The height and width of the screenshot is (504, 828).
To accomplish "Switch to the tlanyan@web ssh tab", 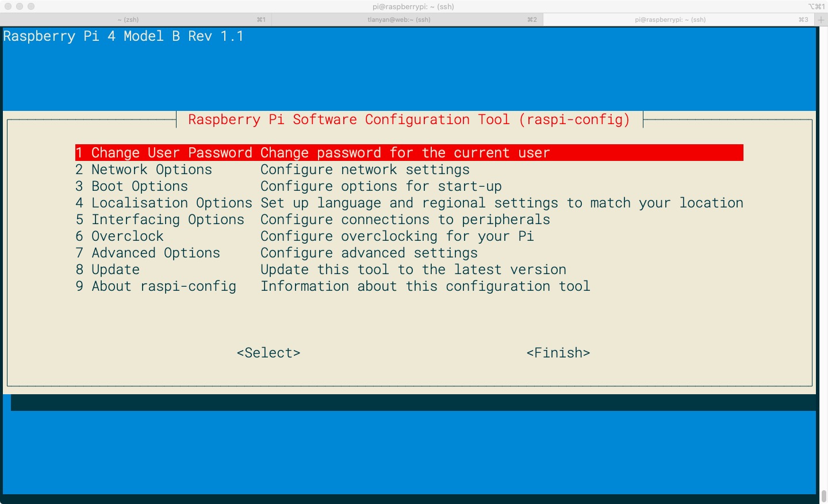I will [x=399, y=20].
